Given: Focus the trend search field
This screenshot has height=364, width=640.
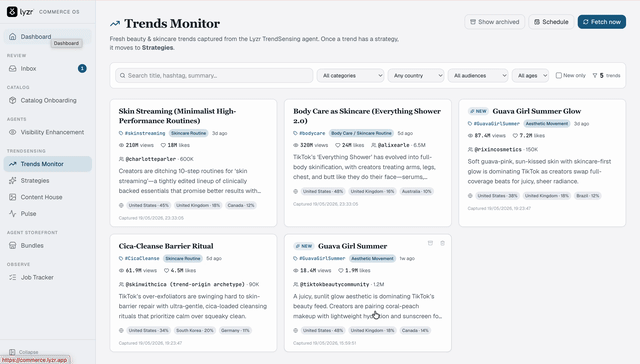Looking at the screenshot, I should pyautogui.click(x=214, y=75).
